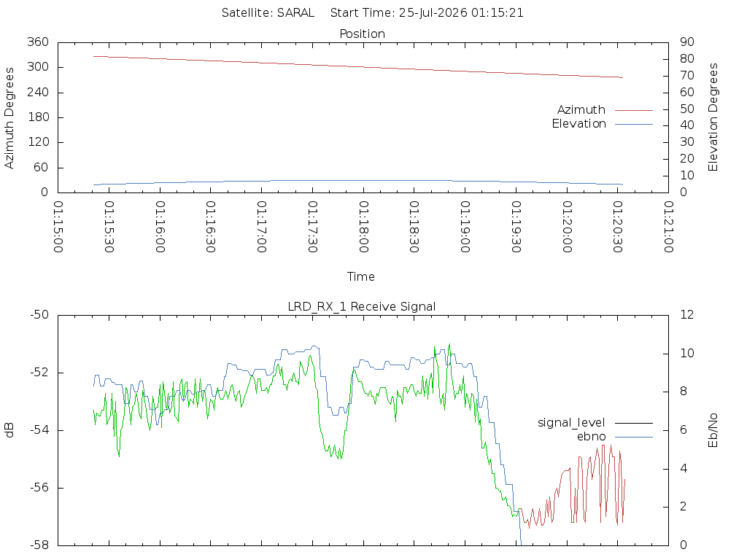This screenshot has height=560, width=747.
Task: Click the 'dB' axis label
Action: pyautogui.click(x=9, y=430)
